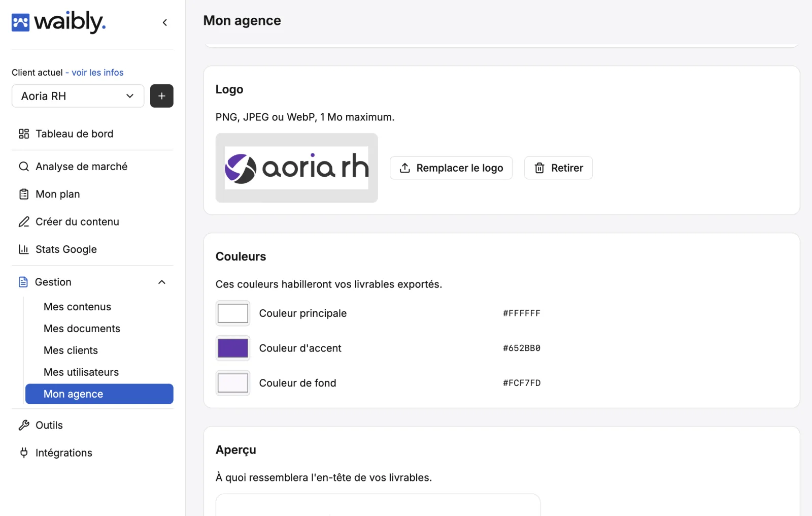The image size is (812, 516).
Task: Select Mon agence under Gestion
Action: pyautogui.click(x=99, y=394)
